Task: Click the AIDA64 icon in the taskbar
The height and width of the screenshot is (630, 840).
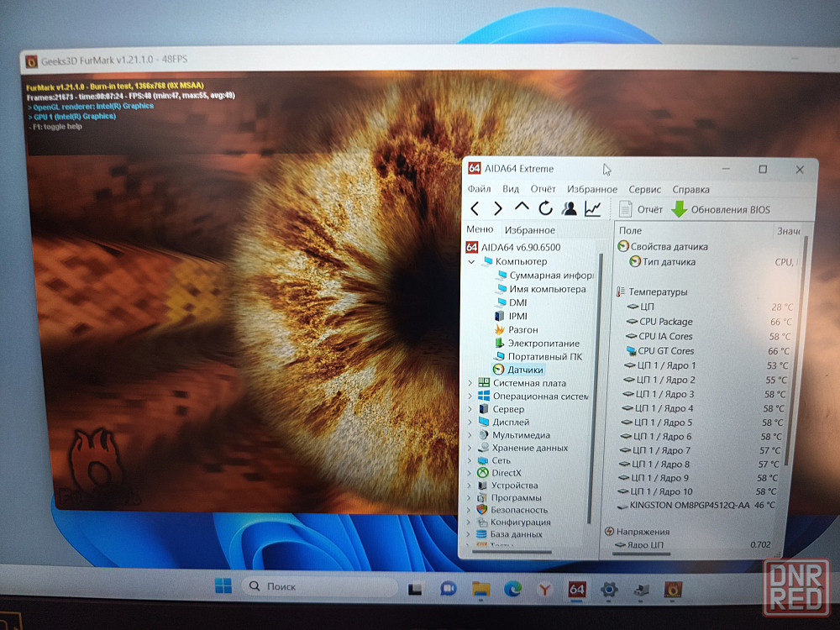Action: [576, 590]
